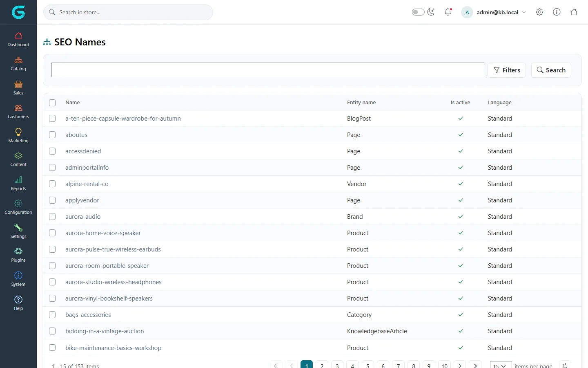The height and width of the screenshot is (368, 588).
Task: Open the Settings wrench menu
Action: coord(18,231)
